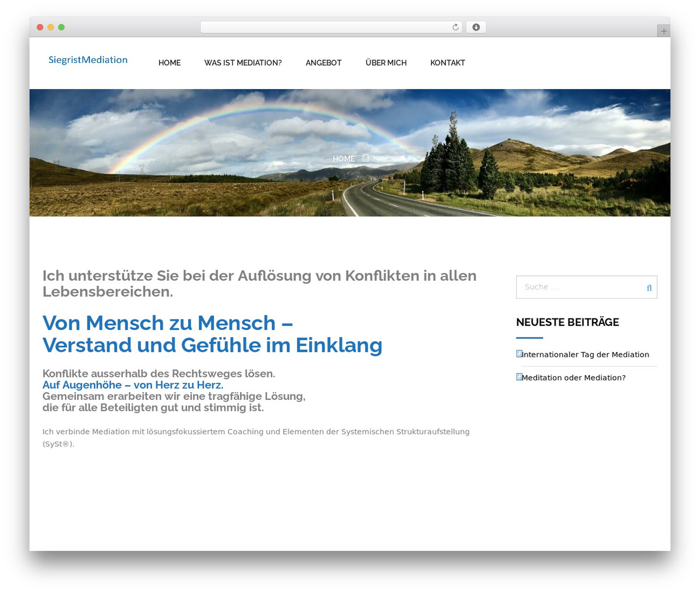The height and width of the screenshot is (593, 700).
Task: Open a new tab with plus icon
Action: pyautogui.click(x=663, y=31)
